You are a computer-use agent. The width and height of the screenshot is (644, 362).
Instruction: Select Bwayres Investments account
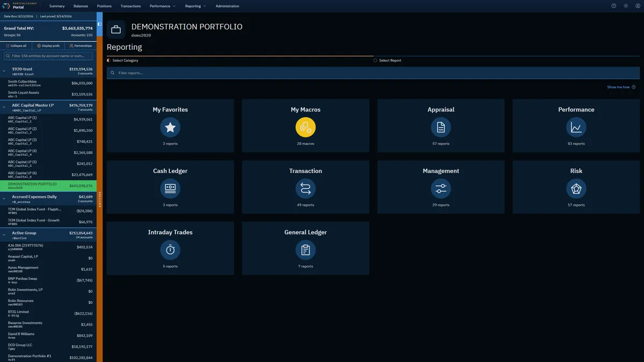click(x=48, y=324)
